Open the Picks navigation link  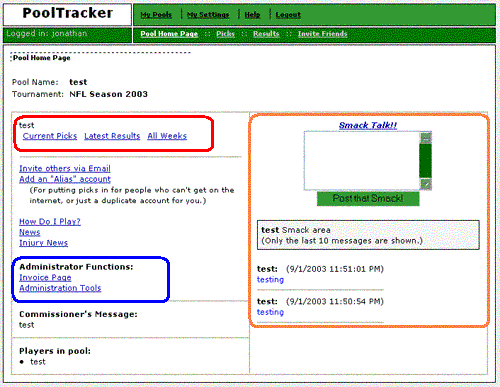pyautogui.click(x=225, y=34)
